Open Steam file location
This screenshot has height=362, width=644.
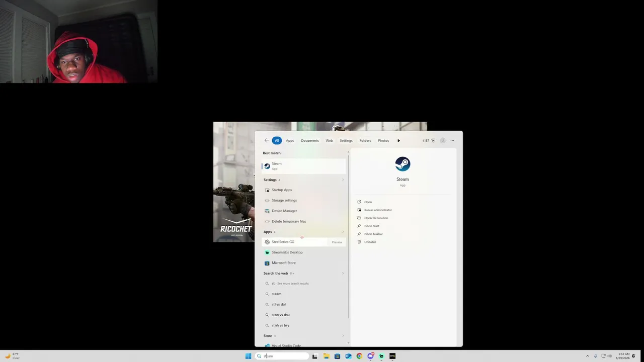click(376, 218)
